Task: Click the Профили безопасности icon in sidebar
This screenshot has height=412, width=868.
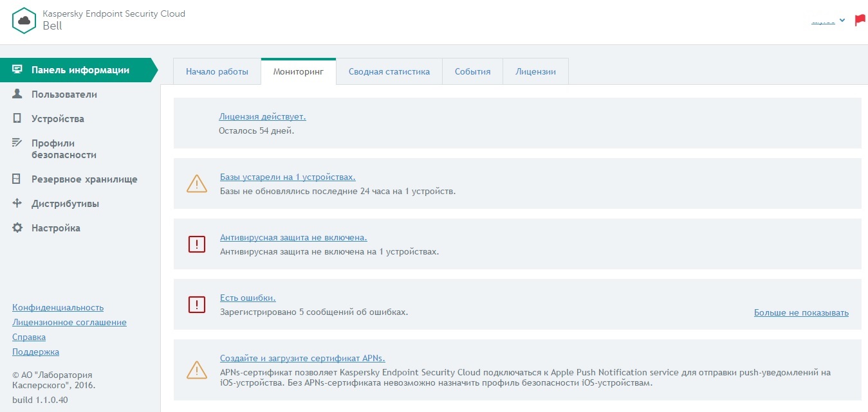Action: [17, 143]
